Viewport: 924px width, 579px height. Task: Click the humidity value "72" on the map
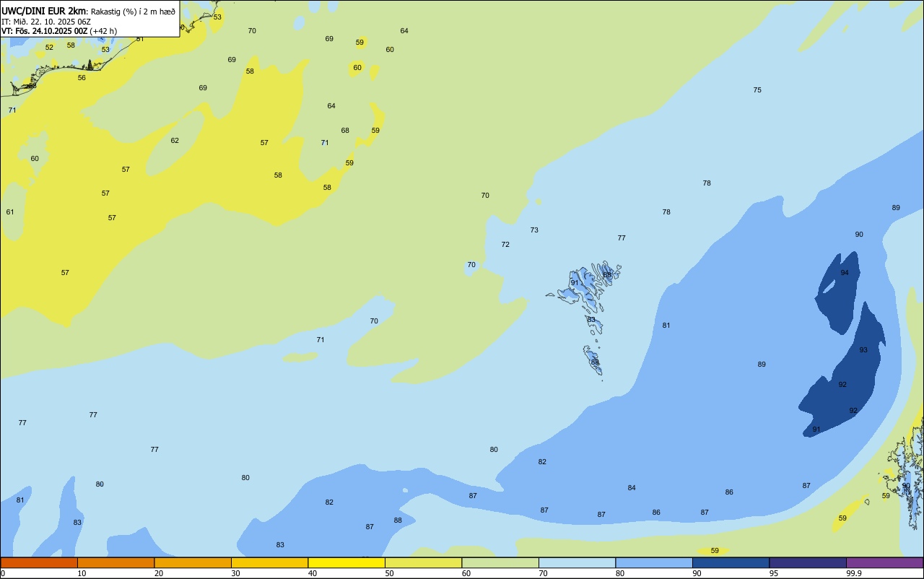pos(505,245)
